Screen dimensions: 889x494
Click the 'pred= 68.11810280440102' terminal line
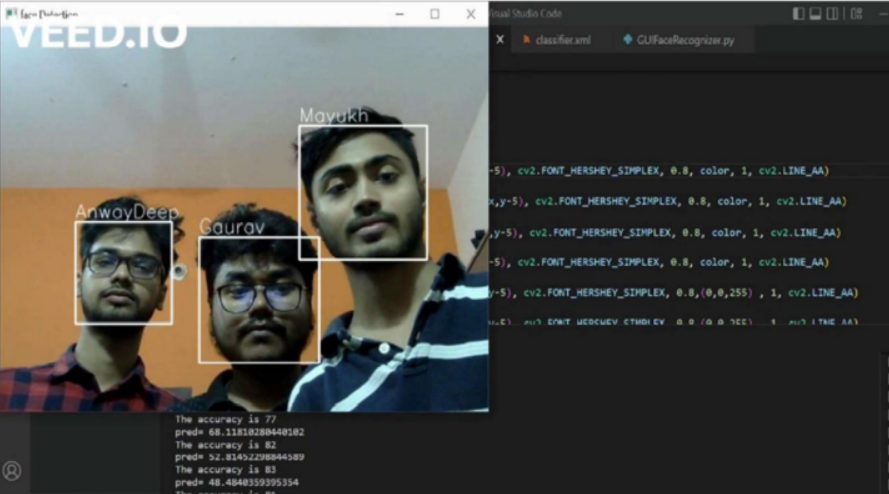coord(239,432)
